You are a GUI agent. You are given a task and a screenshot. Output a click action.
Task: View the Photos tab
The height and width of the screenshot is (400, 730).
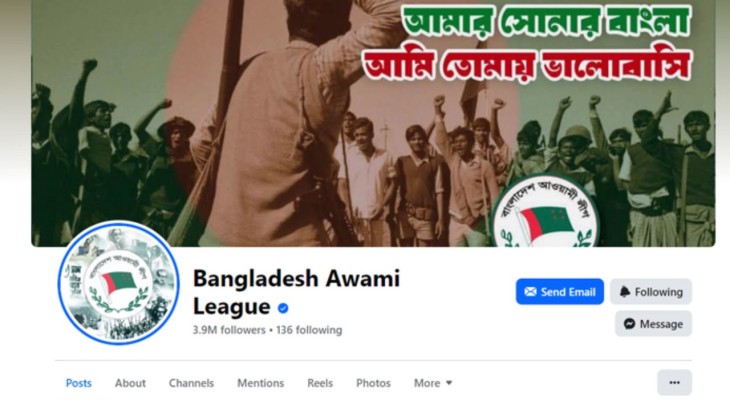tap(373, 383)
